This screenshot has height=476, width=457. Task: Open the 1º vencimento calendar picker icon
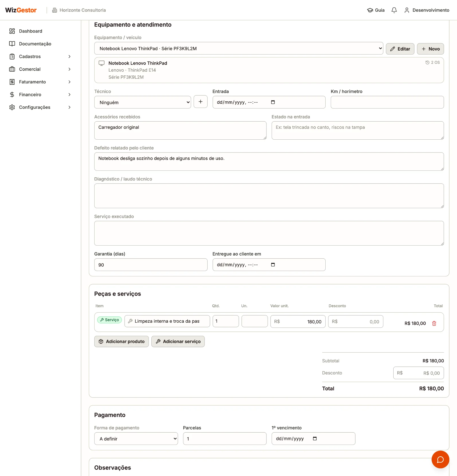click(315, 439)
